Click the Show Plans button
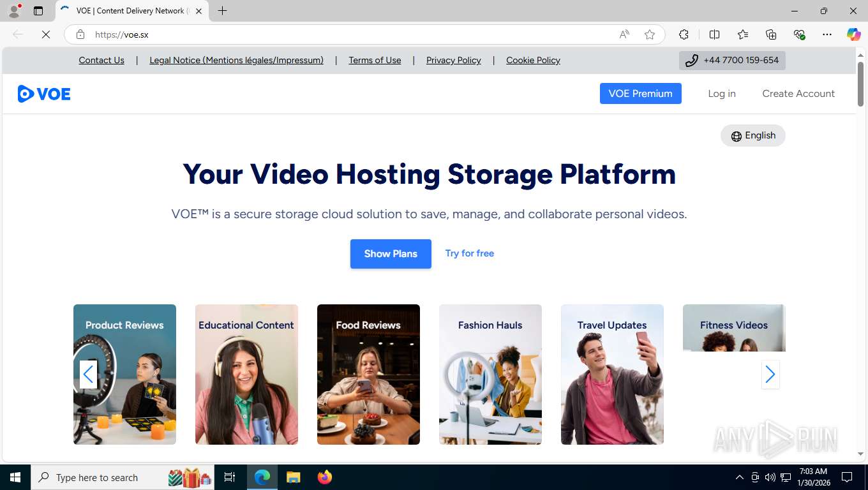Image resolution: width=868 pixels, height=490 pixels. coord(391,254)
